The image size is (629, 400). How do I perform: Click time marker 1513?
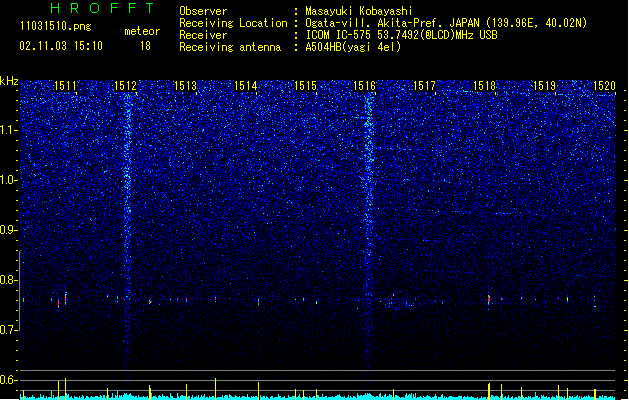[x=185, y=86]
